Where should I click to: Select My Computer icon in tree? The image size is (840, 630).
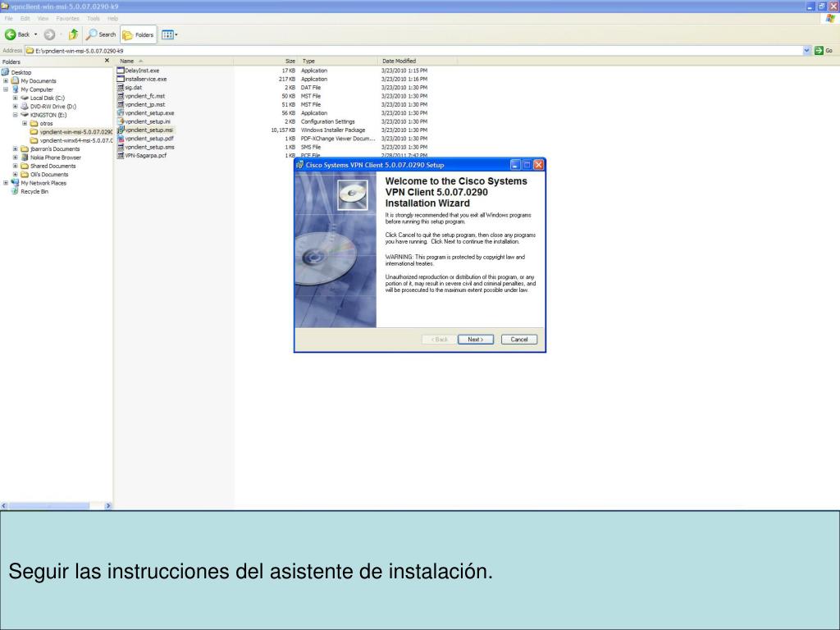[x=15, y=89]
